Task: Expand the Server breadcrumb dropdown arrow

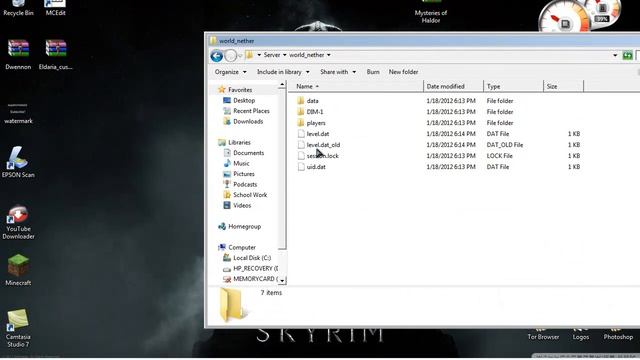Action: click(x=284, y=55)
